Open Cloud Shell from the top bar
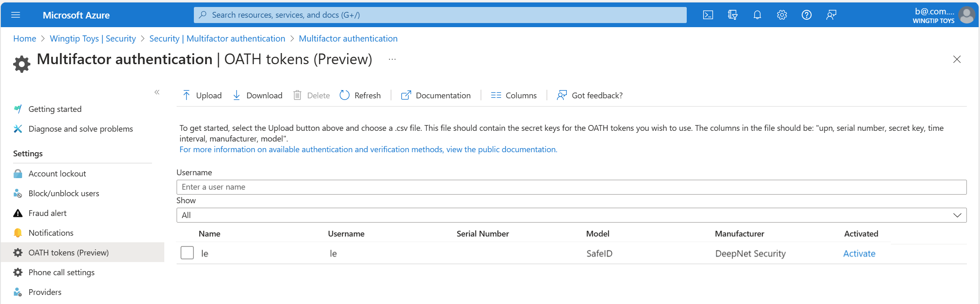Screen dimensions: 980x304 [x=708, y=15]
